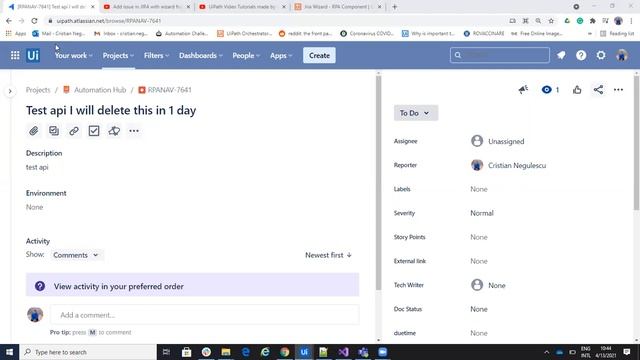The width and height of the screenshot is (640, 360).
Task: Open the notifications bell icon
Action: (561, 55)
